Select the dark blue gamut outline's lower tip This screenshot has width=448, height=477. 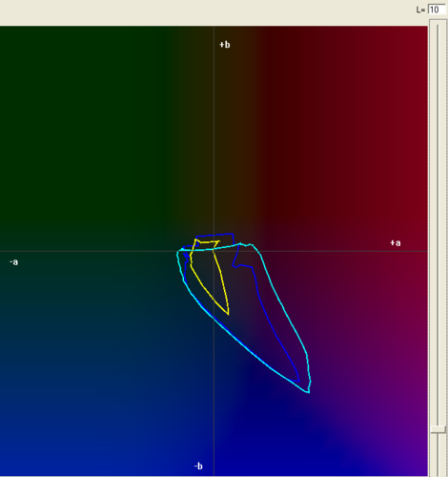click(x=298, y=381)
